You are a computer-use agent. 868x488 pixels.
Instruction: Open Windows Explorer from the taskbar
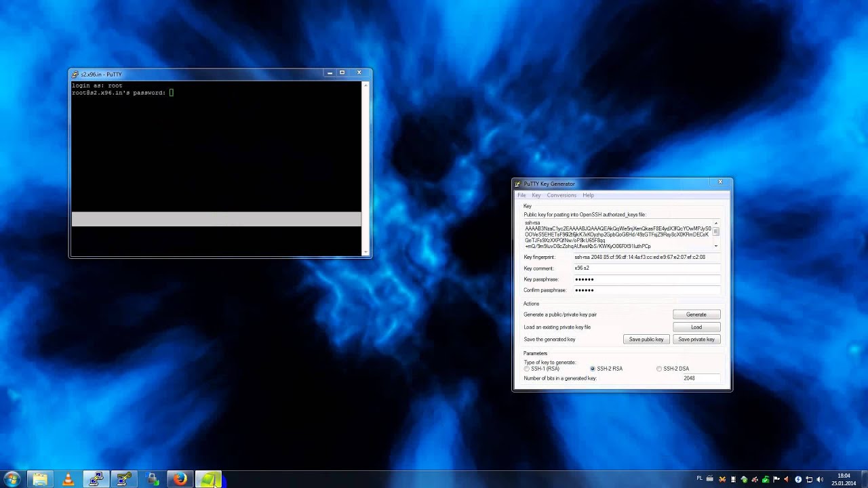coord(40,479)
